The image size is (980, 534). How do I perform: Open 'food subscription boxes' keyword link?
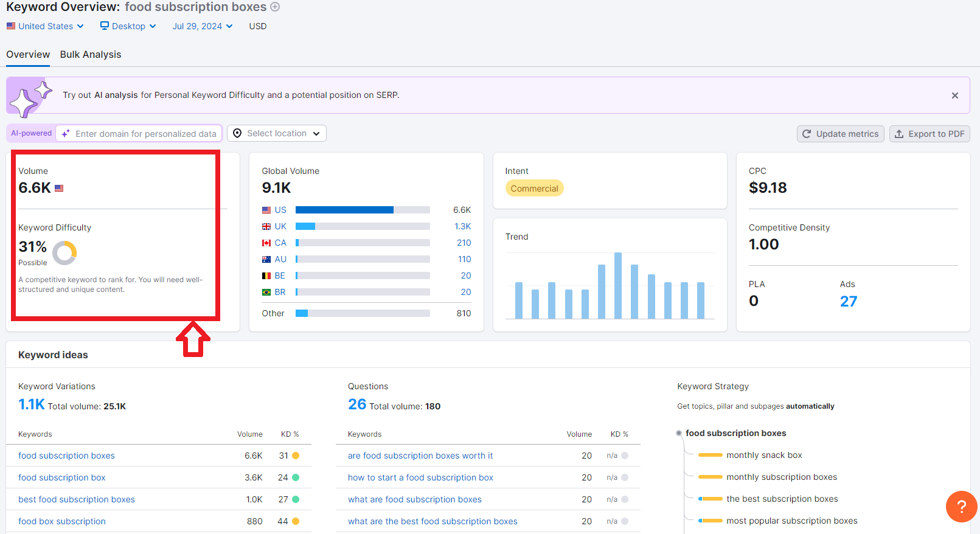pyautogui.click(x=66, y=456)
